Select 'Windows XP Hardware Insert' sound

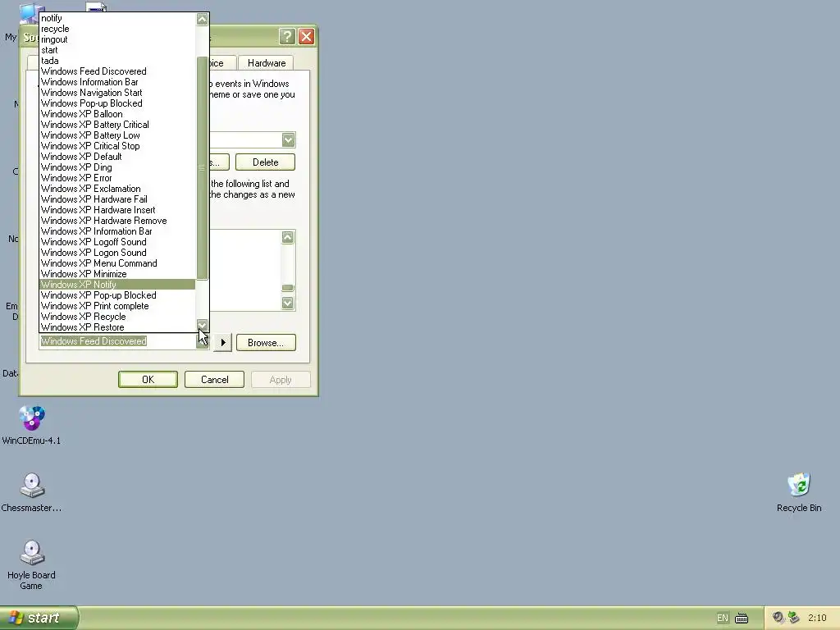pyautogui.click(x=118, y=210)
